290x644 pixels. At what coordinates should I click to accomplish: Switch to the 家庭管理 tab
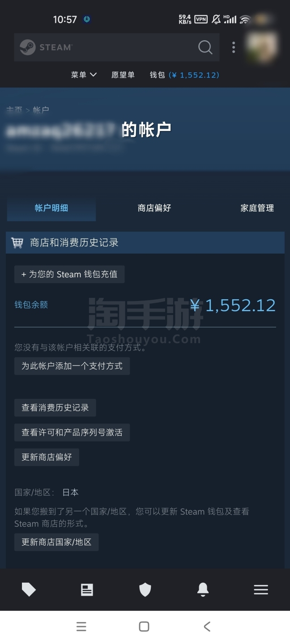pyautogui.click(x=257, y=208)
